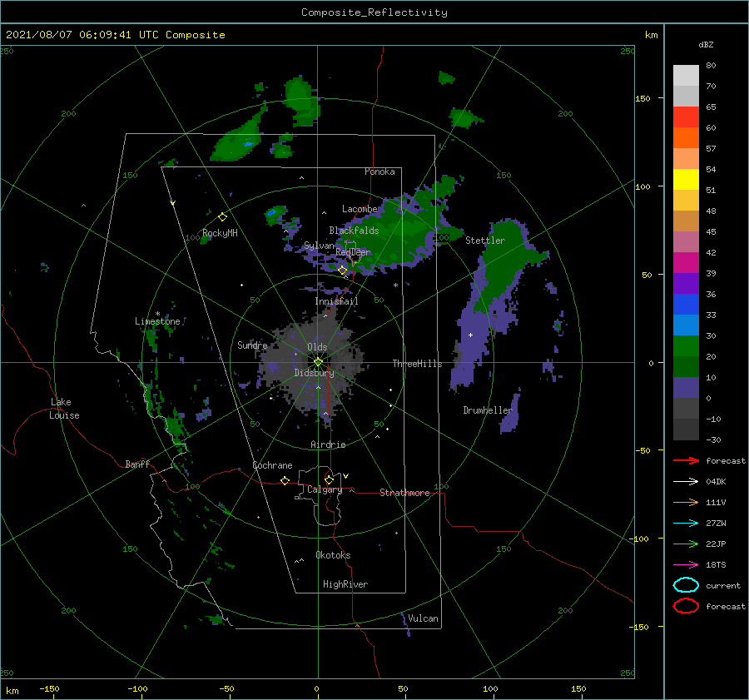Click the Sylvan label on the map
Screen dimensions: 749x700
pyautogui.click(x=319, y=246)
